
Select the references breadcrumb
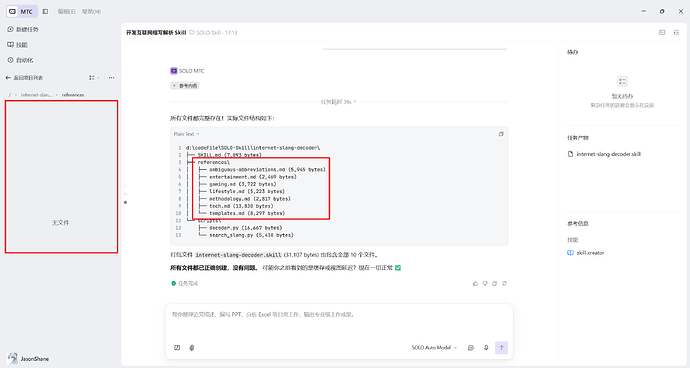[x=73, y=95]
